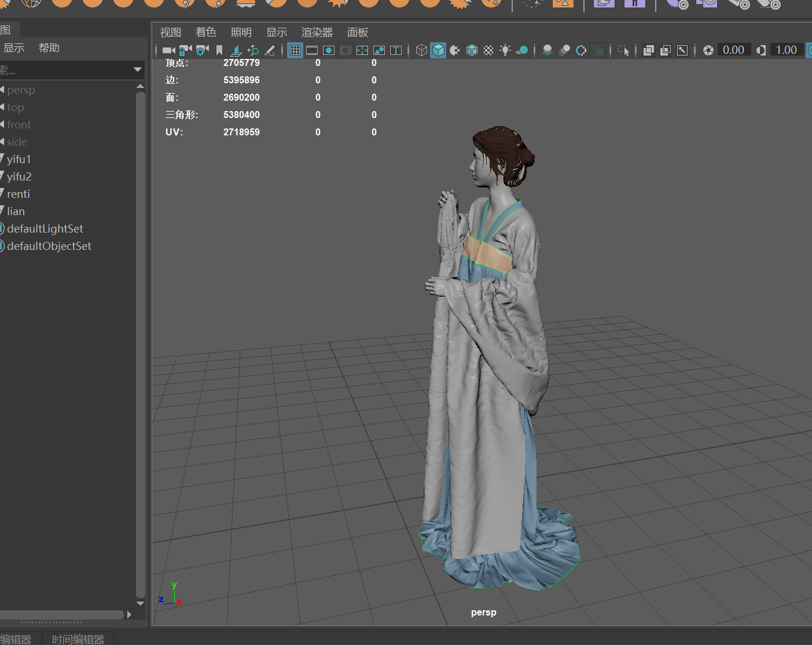Toggle the Safe Title overlay
Viewport: 812px width, 645px height.
(x=396, y=50)
